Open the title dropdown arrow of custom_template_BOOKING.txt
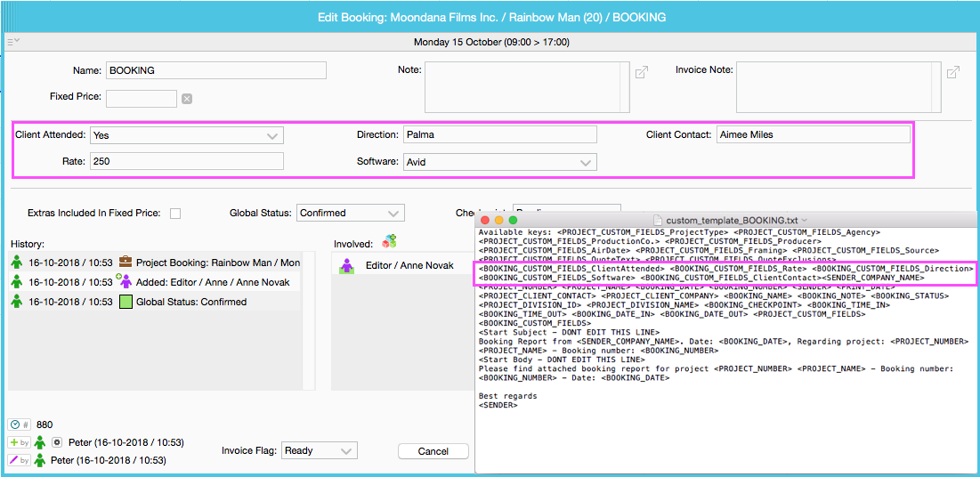The image size is (980, 477). coord(804,220)
